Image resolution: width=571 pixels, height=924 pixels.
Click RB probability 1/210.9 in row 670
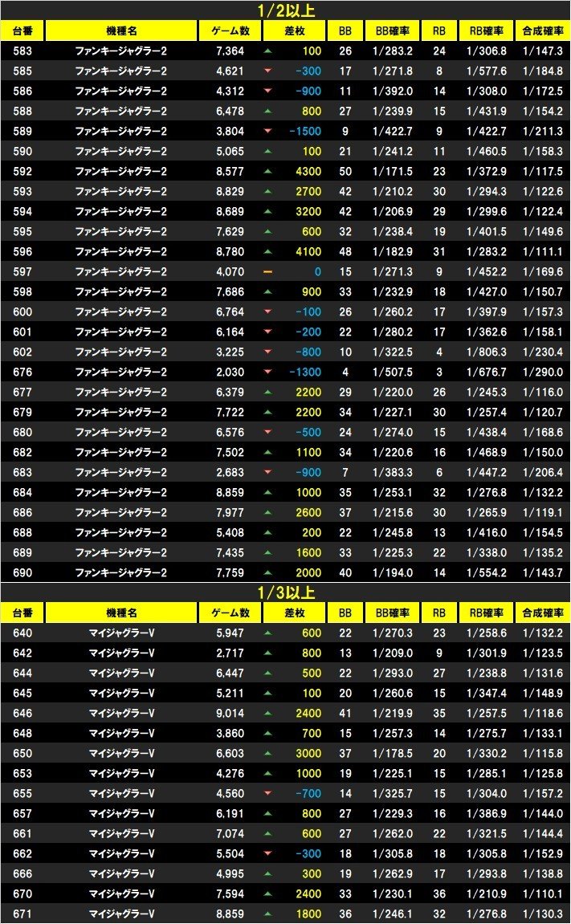coord(486,893)
